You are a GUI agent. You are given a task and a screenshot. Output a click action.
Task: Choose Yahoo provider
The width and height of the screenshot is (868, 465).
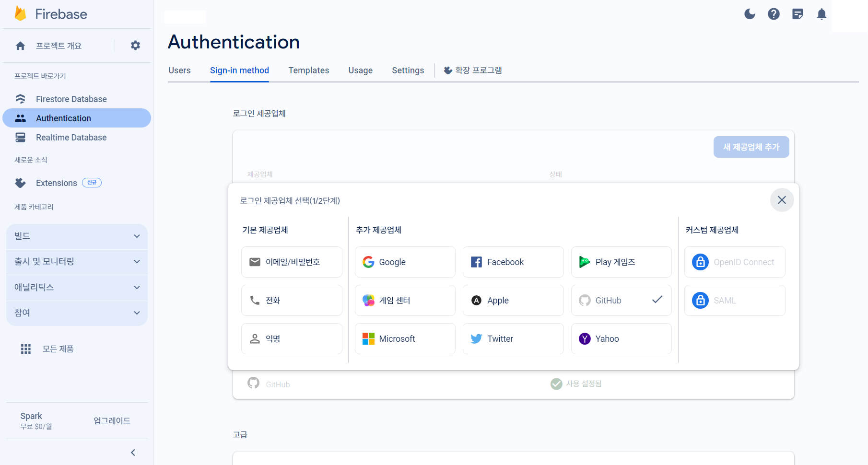(621, 338)
